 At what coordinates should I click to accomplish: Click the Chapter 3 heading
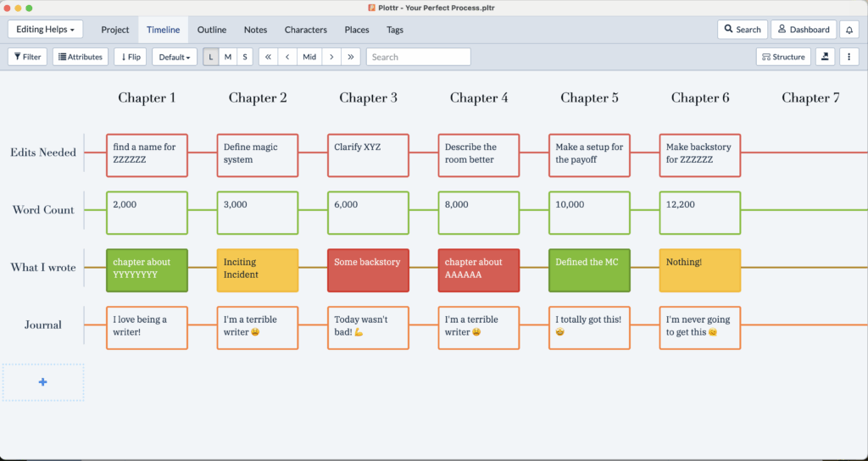368,98
